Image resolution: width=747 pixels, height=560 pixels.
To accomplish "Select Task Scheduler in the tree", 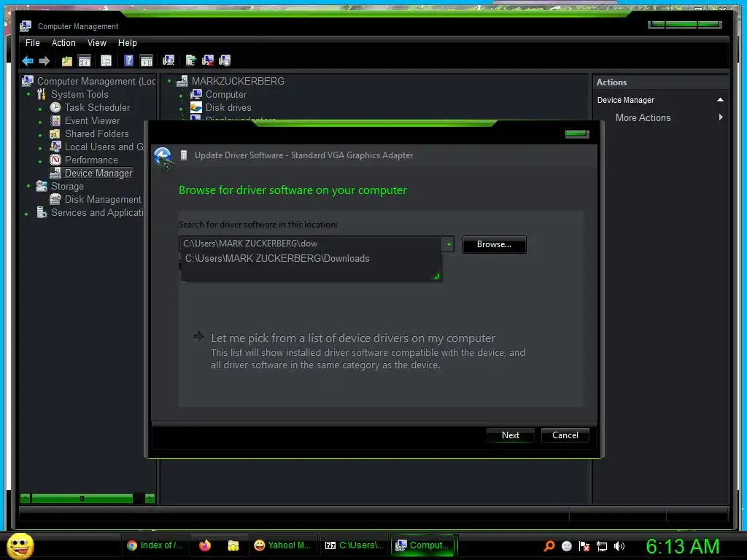I will tap(97, 108).
